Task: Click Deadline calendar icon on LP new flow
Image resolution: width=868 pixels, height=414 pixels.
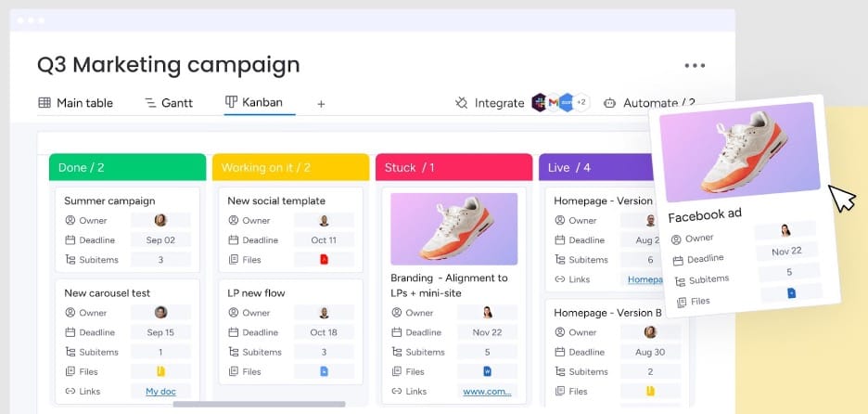Action: (x=234, y=332)
